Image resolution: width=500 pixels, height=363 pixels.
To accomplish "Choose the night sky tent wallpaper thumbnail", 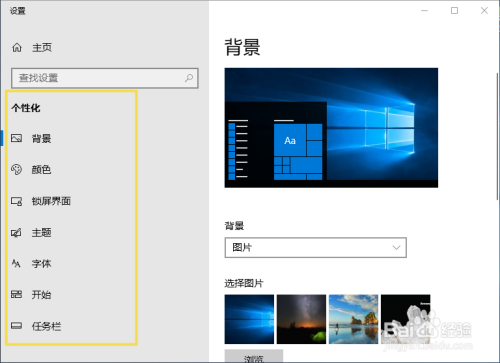I will (301, 319).
